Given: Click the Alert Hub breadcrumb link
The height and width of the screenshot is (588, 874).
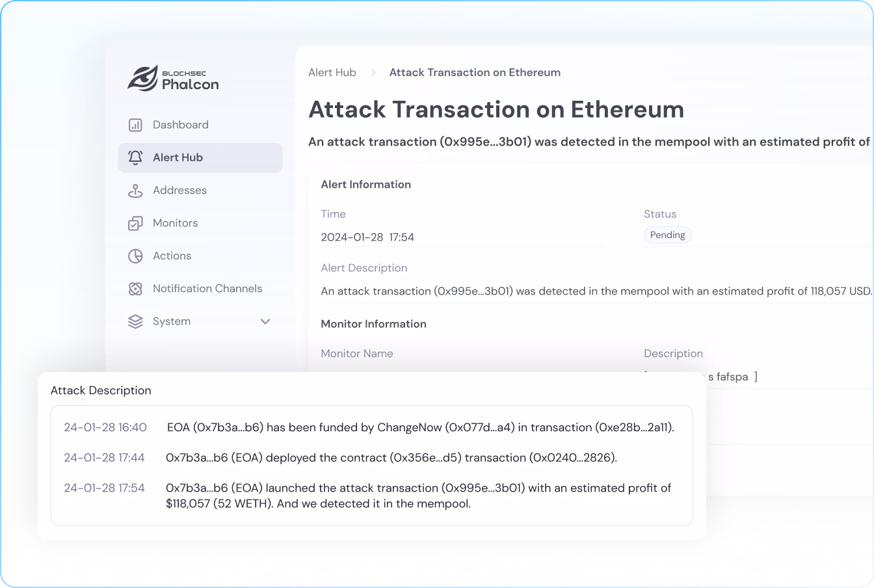Looking at the screenshot, I should click(x=332, y=73).
